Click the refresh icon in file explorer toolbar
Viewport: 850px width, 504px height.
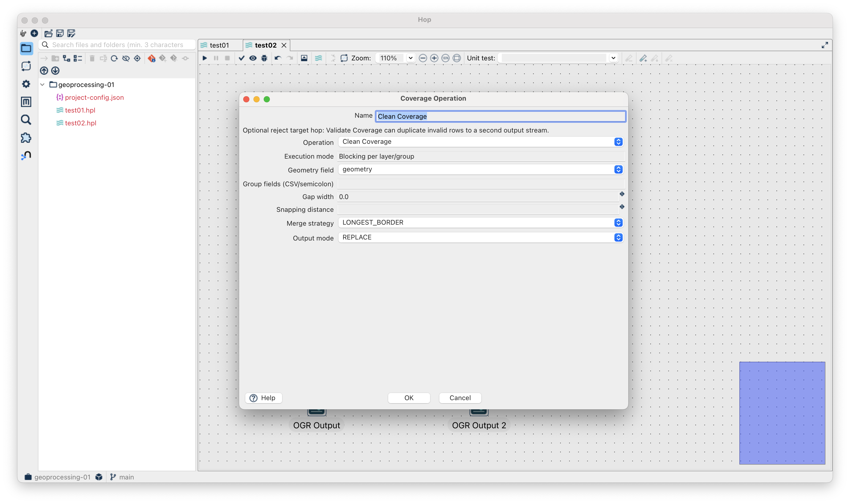(x=114, y=58)
